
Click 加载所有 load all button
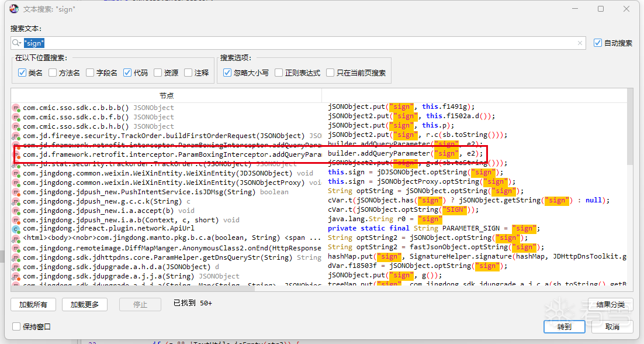click(33, 305)
